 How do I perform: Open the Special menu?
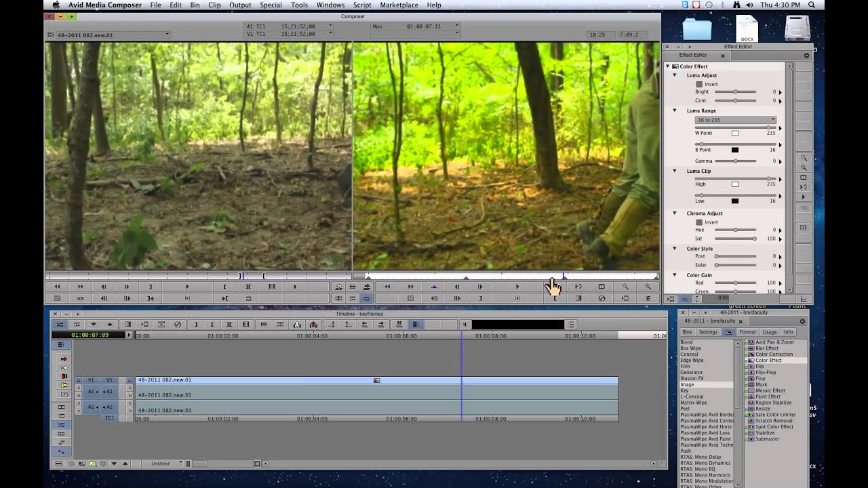(271, 5)
